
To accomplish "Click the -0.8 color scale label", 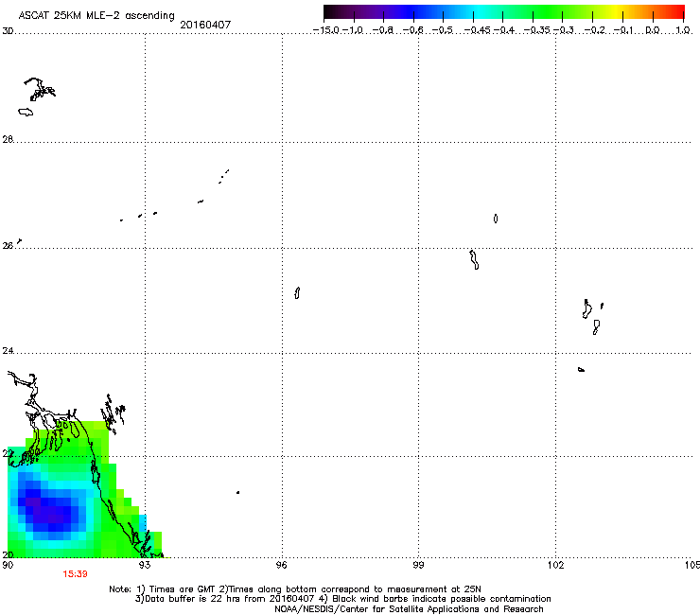I will 383,30.
